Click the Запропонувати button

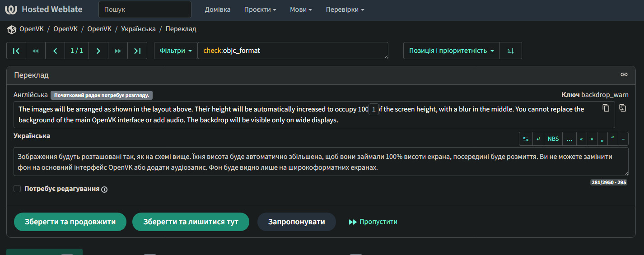click(297, 222)
